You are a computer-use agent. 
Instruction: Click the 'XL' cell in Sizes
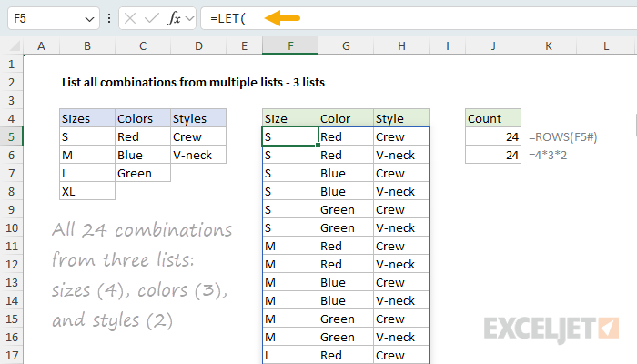87,191
